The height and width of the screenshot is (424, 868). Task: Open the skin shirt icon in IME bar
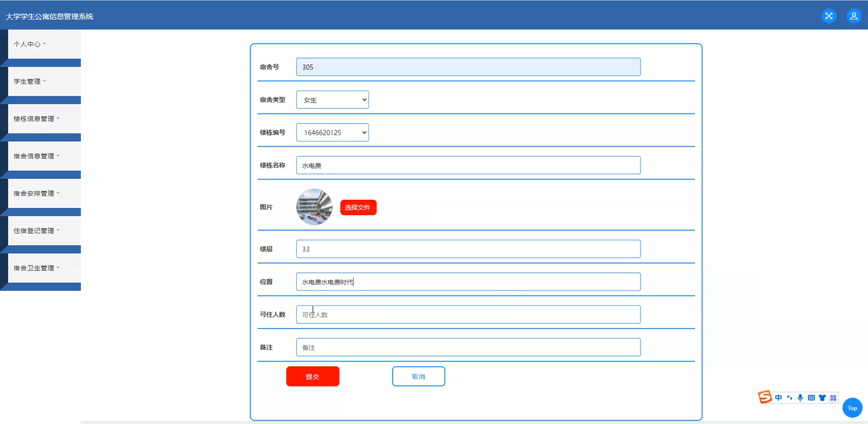pos(822,398)
